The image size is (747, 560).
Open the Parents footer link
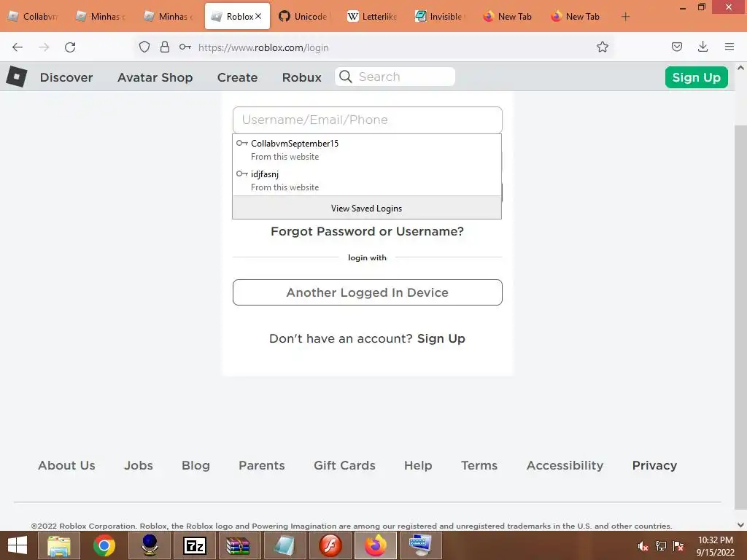tap(262, 465)
